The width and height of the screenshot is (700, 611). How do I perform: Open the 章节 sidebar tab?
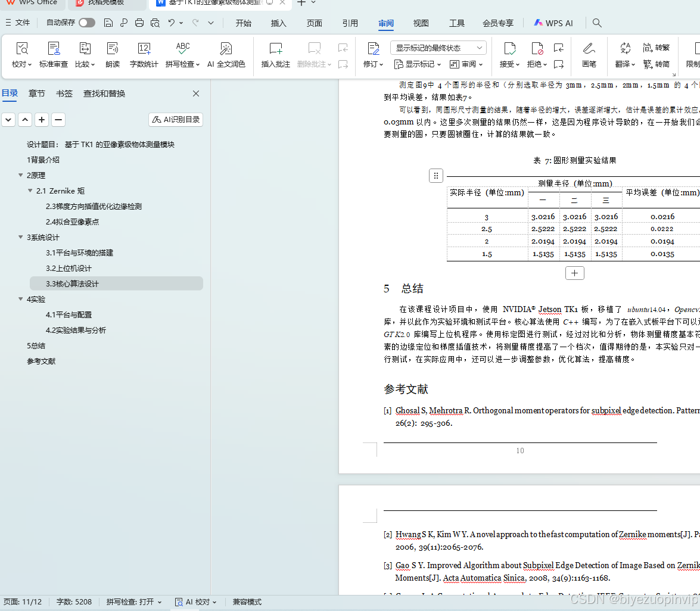[36, 93]
